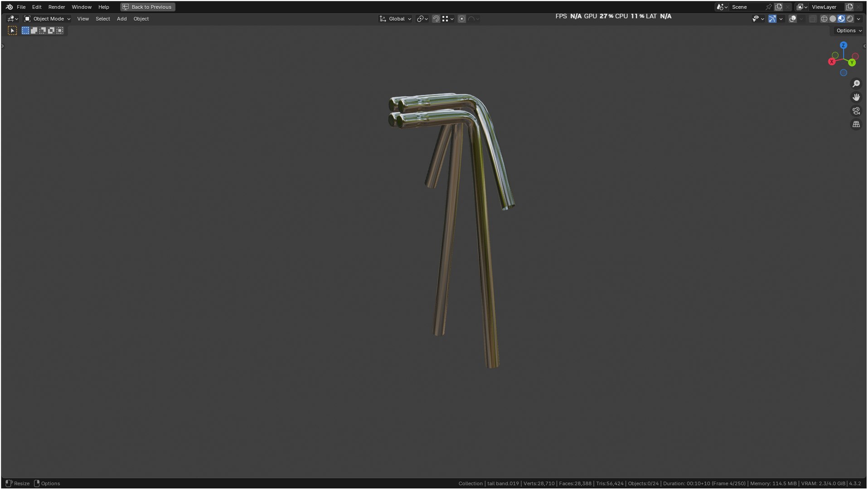Toggle show overlays
This screenshot has height=490, width=868.
(x=792, y=19)
